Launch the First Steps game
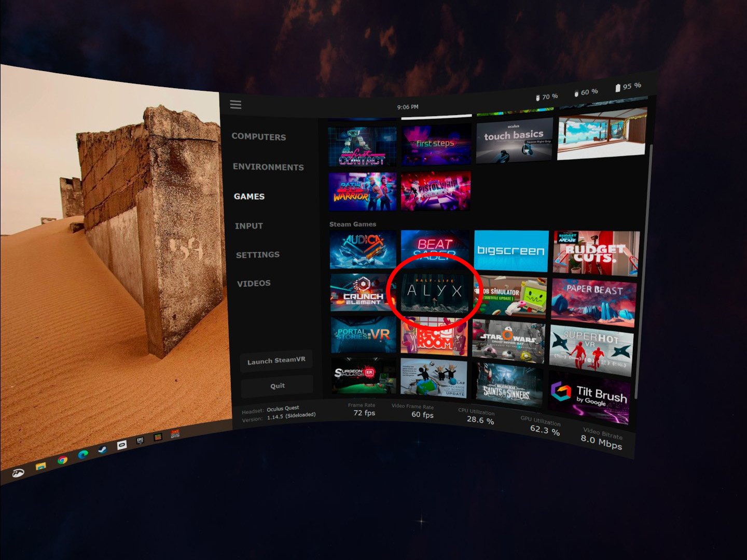Viewport: 747px width, 560px height. 436,145
